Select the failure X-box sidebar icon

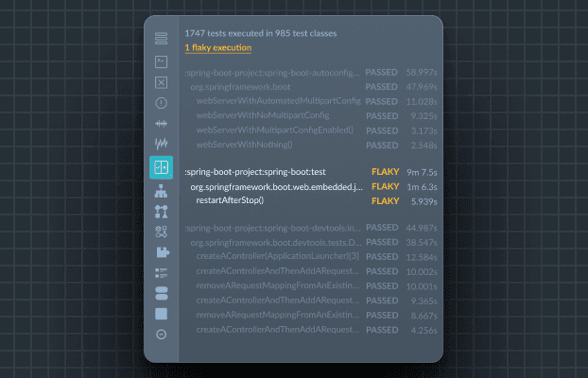coord(161,82)
